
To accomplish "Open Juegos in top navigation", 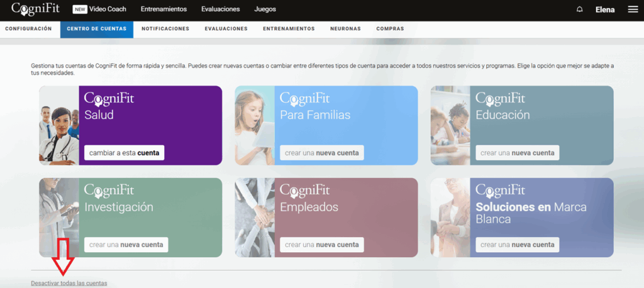I will (x=265, y=9).
